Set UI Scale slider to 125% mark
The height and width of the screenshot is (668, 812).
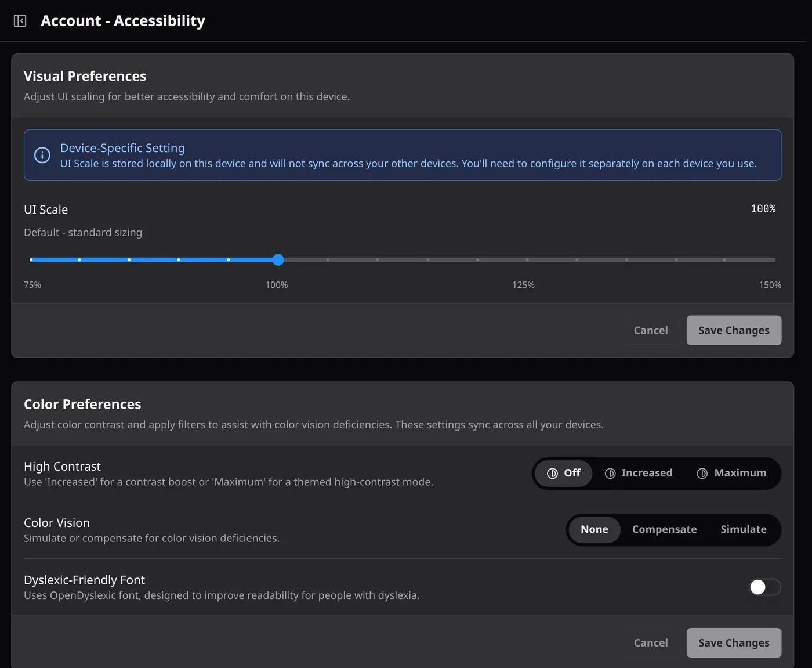(x=527, y=260)
